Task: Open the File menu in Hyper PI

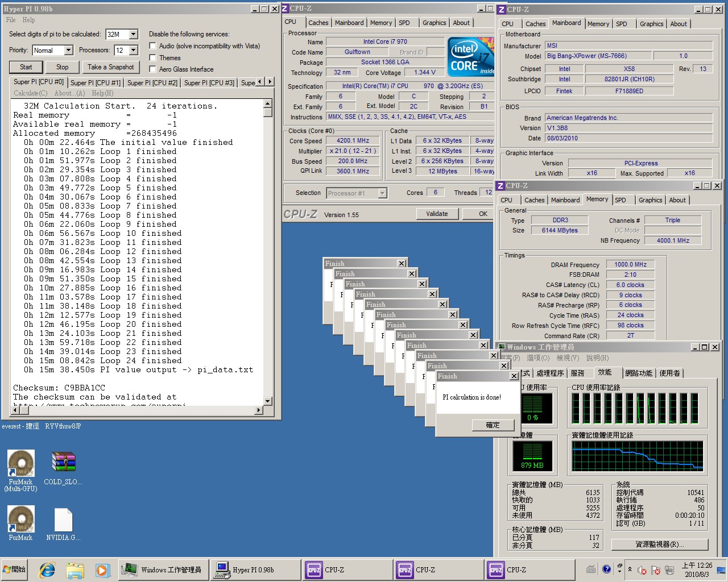Action: [11, 20]
